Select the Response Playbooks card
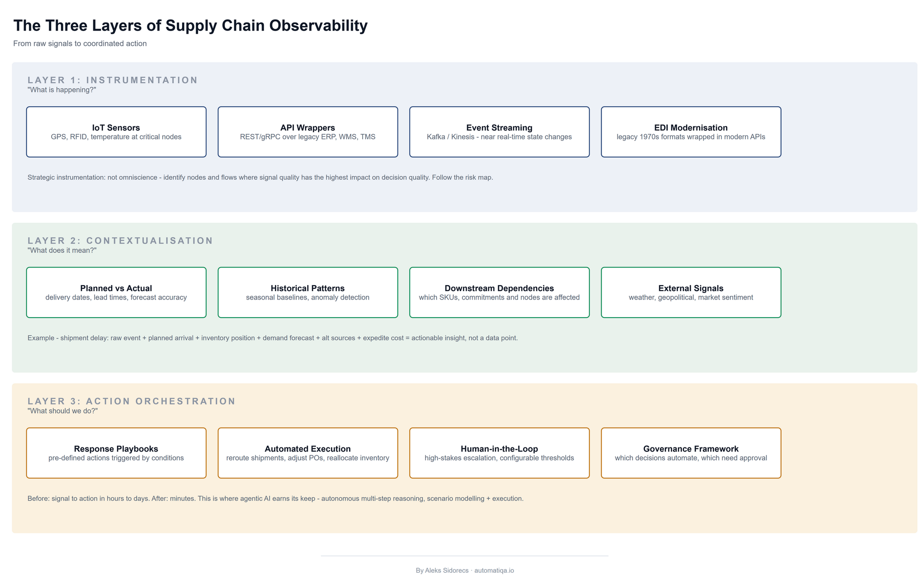Image resolution: width=924 pixels, height=581 pixels. pyautogui.click(x=116, y=453)
